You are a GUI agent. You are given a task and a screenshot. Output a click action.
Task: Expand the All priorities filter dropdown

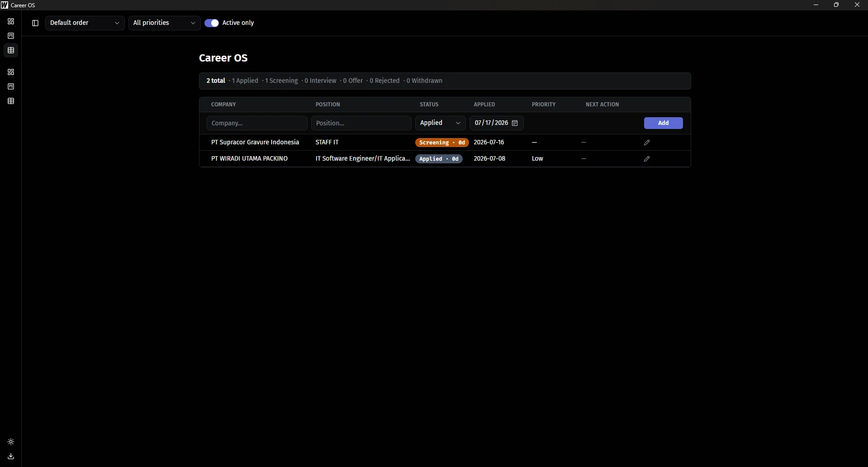pyautogui.click(x=165, y=23)
